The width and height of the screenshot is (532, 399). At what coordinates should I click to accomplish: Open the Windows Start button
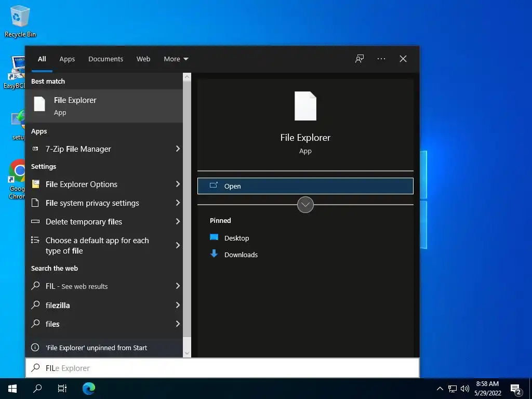pyautogui.click(x=12, y=389)
